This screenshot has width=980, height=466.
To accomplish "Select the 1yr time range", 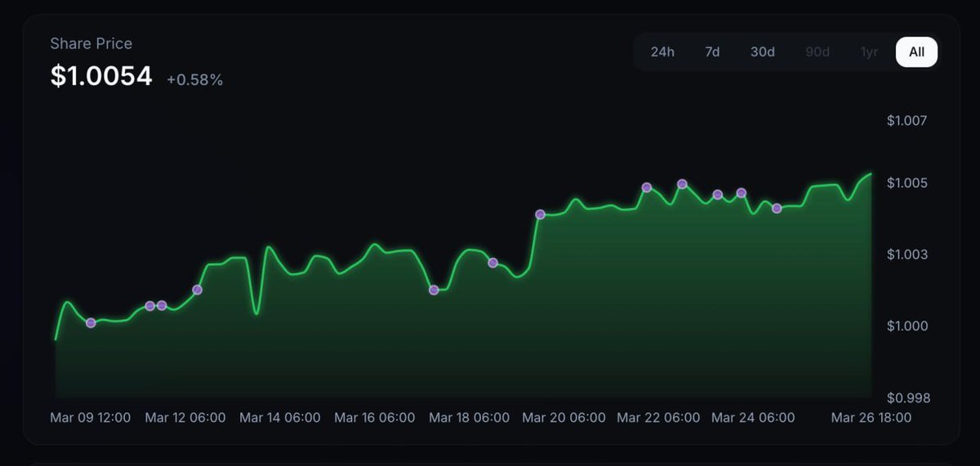I will pos(869,52).
